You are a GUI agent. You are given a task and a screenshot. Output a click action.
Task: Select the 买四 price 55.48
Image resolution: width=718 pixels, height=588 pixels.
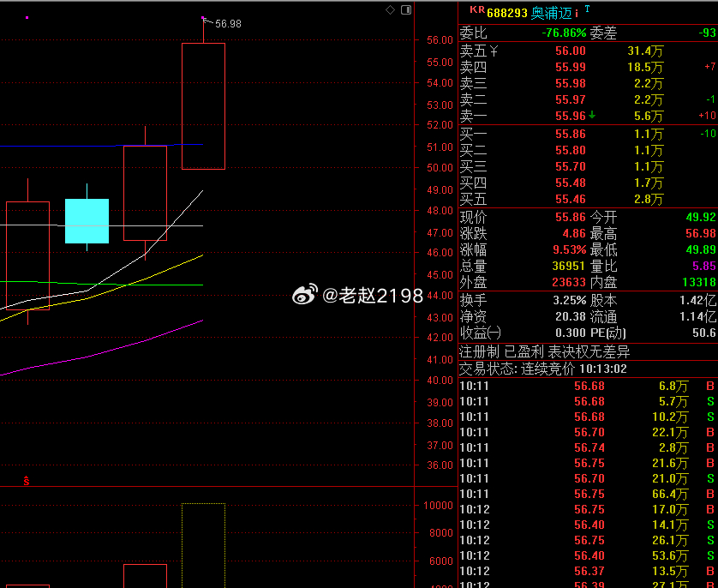point(570,183)
